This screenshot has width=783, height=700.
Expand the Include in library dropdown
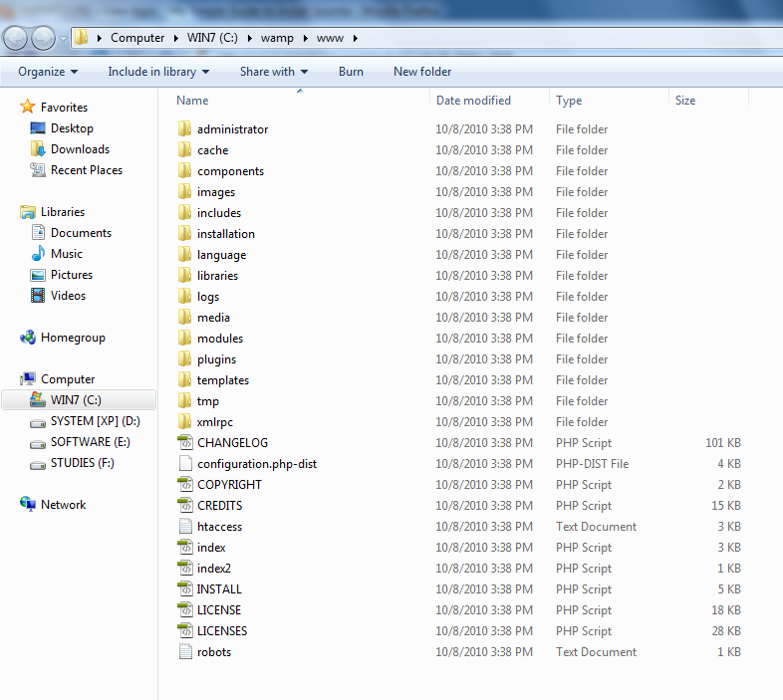[x=158, y=72]
